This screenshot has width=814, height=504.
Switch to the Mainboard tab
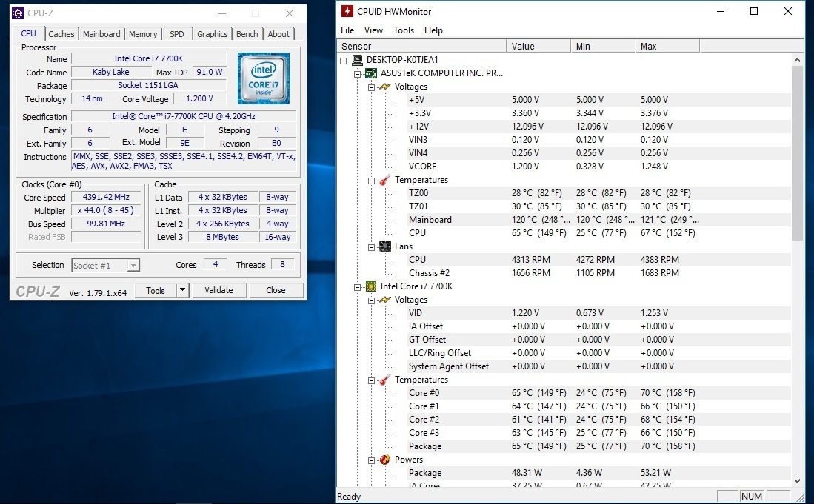pos(101,34)
